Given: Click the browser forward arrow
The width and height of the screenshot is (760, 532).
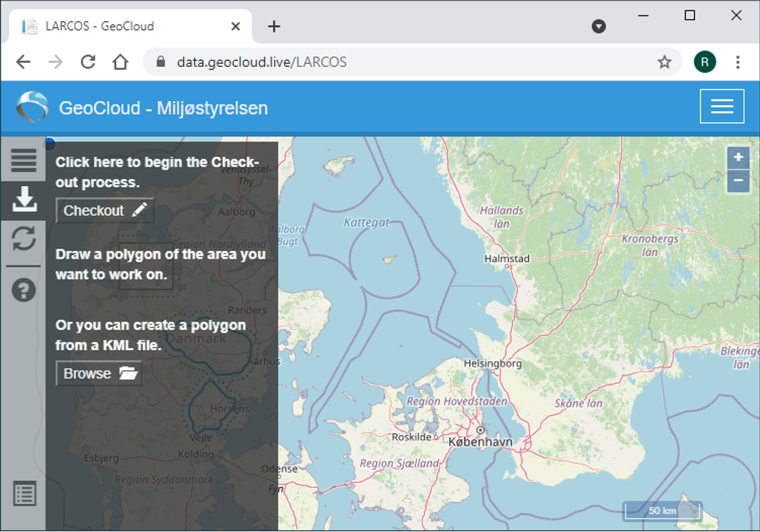Looking at the screenshot, I should tap(56, 62).
